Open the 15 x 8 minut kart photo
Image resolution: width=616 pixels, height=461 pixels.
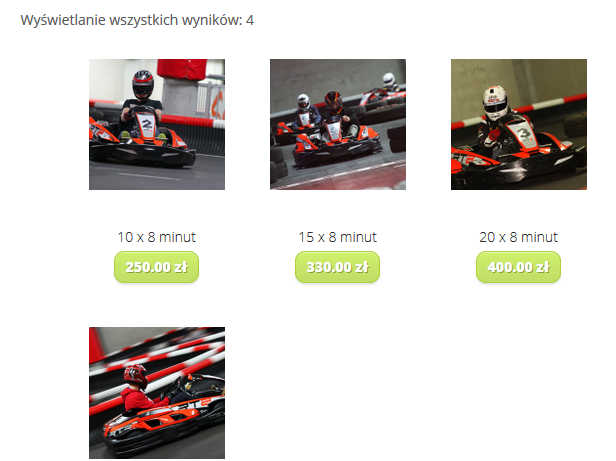click(338, 124)
